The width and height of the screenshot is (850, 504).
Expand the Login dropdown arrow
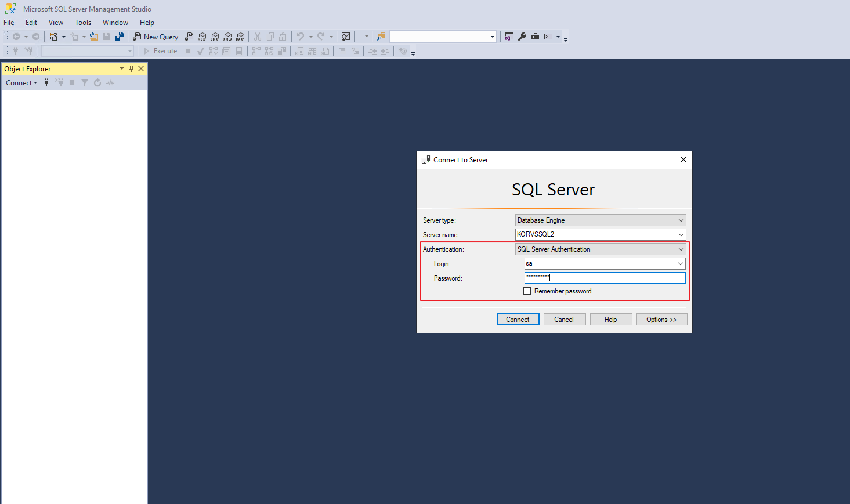[x=681, y=264]
